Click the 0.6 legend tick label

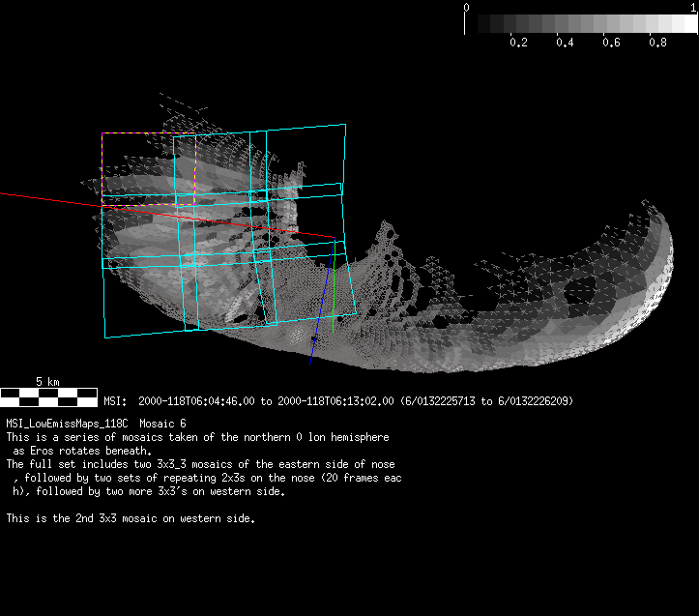(x=611, y=43)
